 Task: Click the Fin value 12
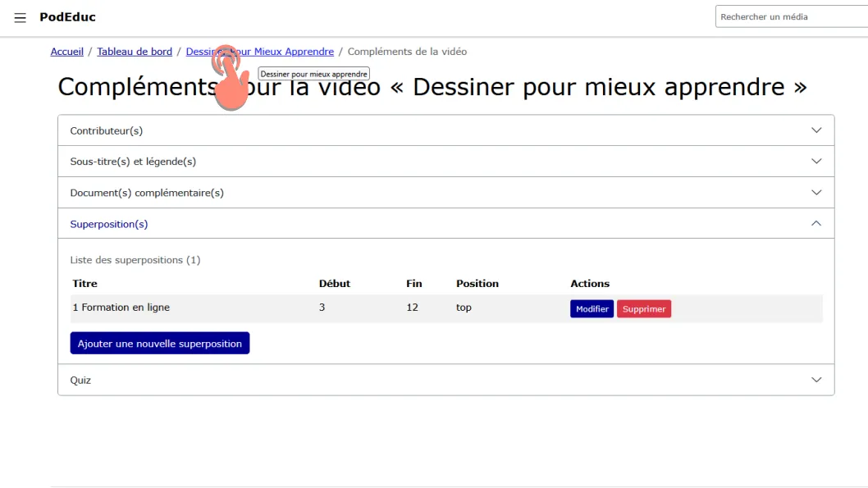pyautogui.click(x=413, y=308)
